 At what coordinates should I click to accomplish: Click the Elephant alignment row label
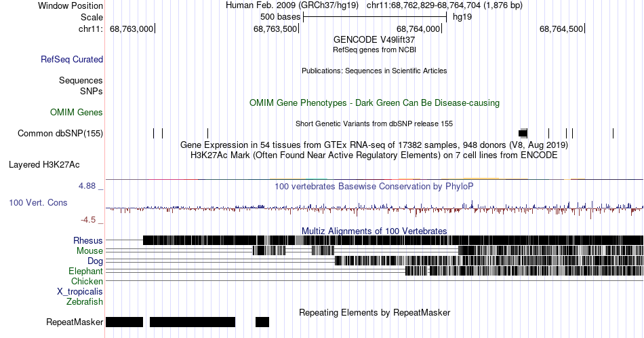pos(86,271)
